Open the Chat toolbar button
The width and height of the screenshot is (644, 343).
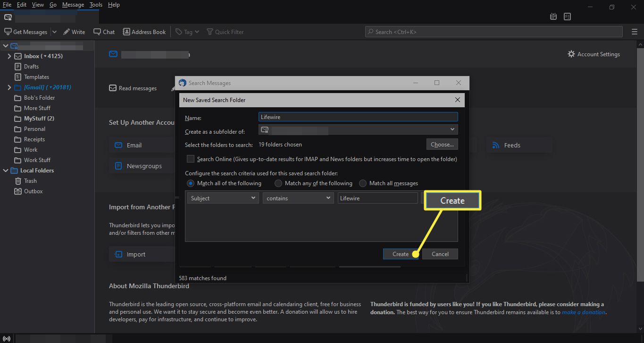point(104,32)
